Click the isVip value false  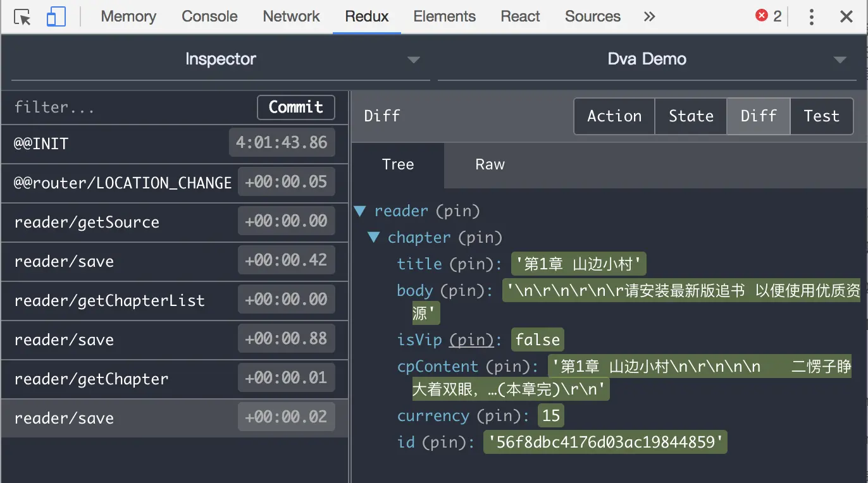point(537,340)
